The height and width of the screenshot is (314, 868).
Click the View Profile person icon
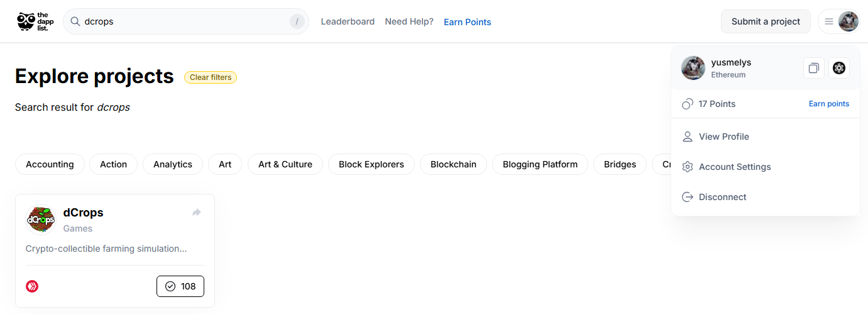(x=688, y=137)
